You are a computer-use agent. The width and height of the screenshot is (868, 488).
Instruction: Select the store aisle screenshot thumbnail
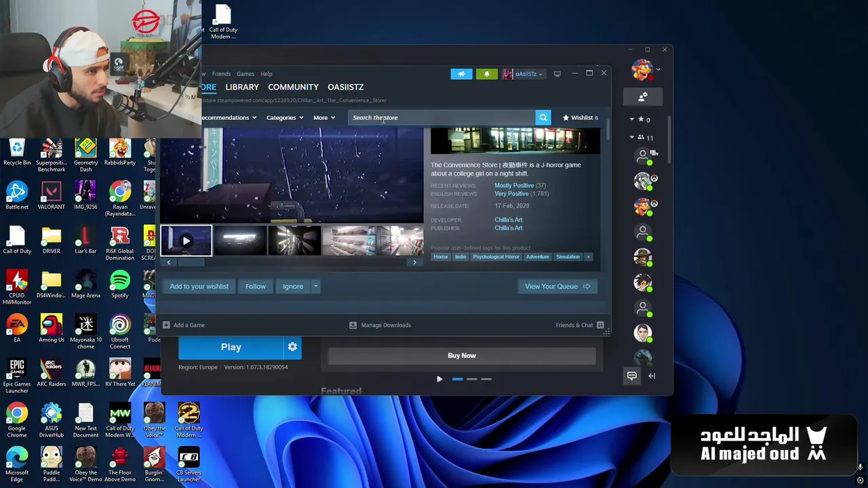(294, 241)
